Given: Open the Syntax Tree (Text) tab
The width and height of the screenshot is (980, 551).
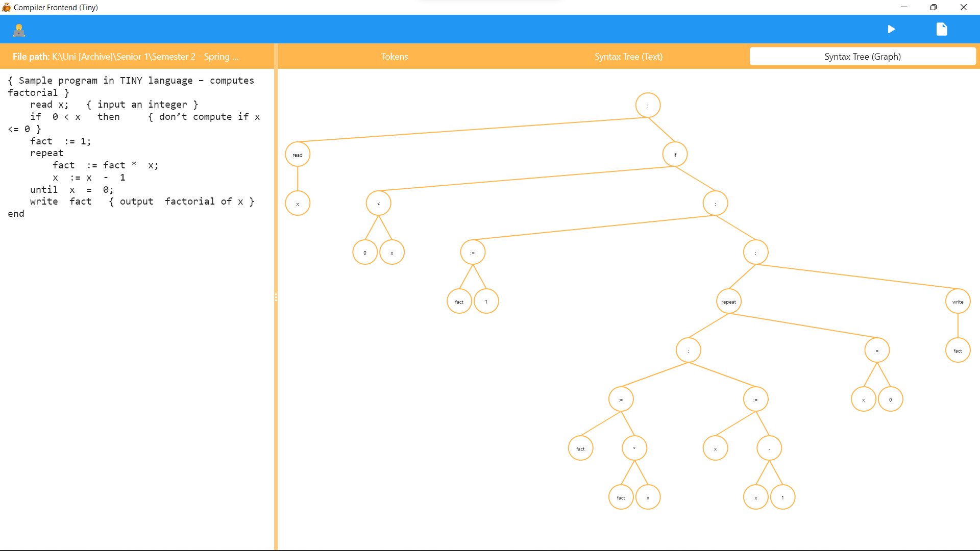Looking at the screenshot, I should (628, 57).
